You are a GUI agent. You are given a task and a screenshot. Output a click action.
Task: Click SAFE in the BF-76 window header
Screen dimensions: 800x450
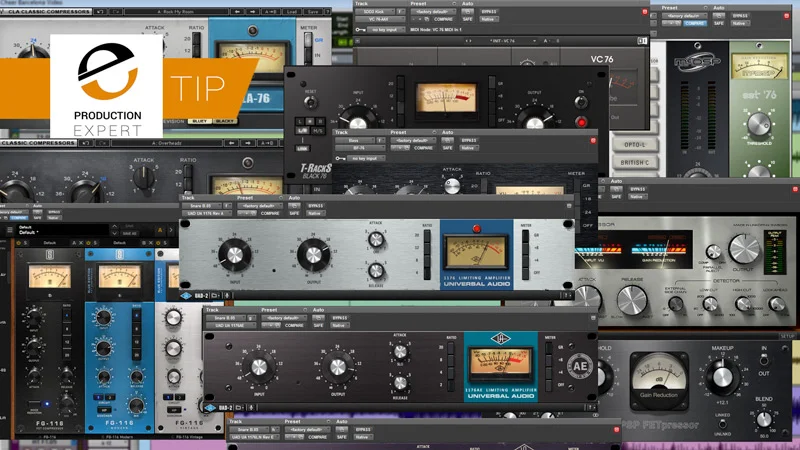coord(447,148)
